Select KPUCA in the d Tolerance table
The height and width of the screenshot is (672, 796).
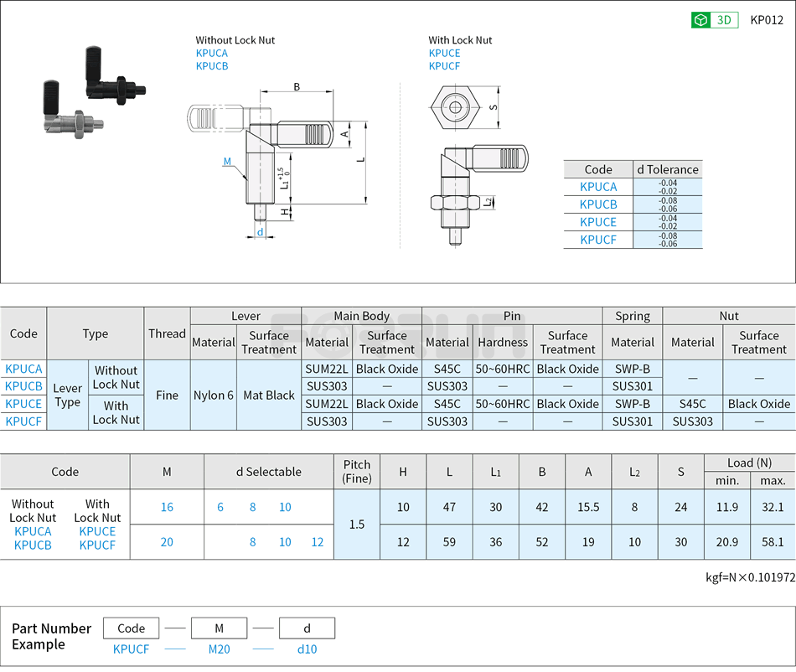pos(597,187)
